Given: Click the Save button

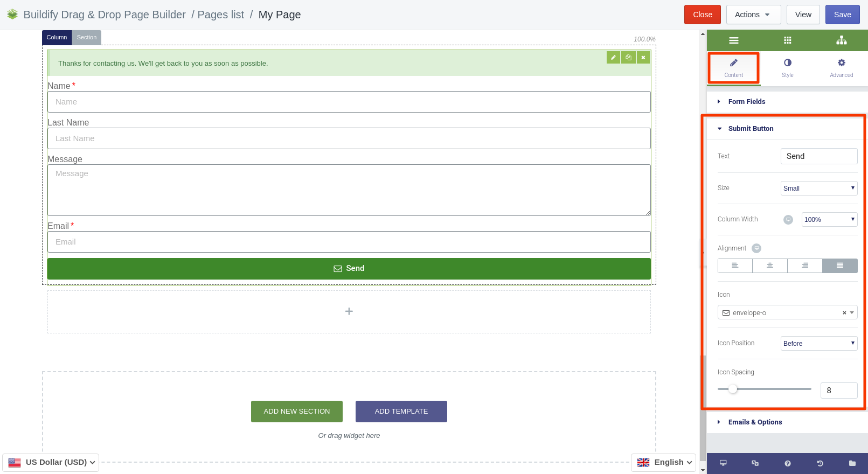Looking at the screenshot, I should point(842,15).
